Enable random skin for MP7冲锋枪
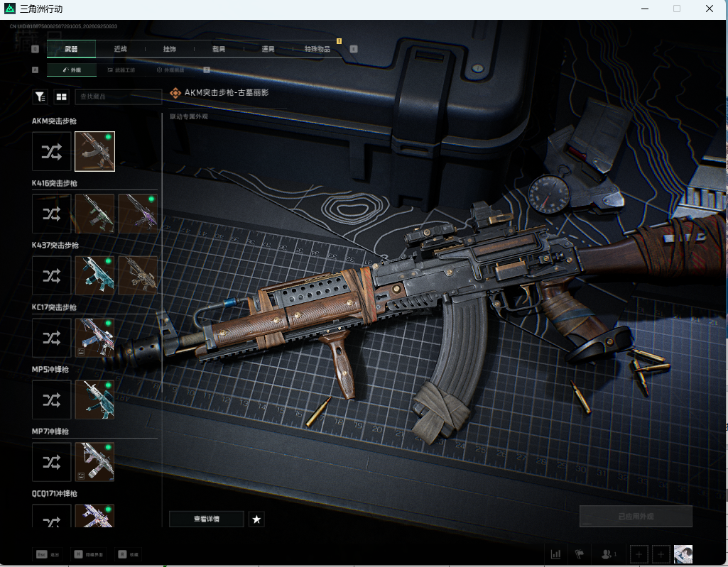This screenshot has width=728, height=567. (x=52, y=462)
